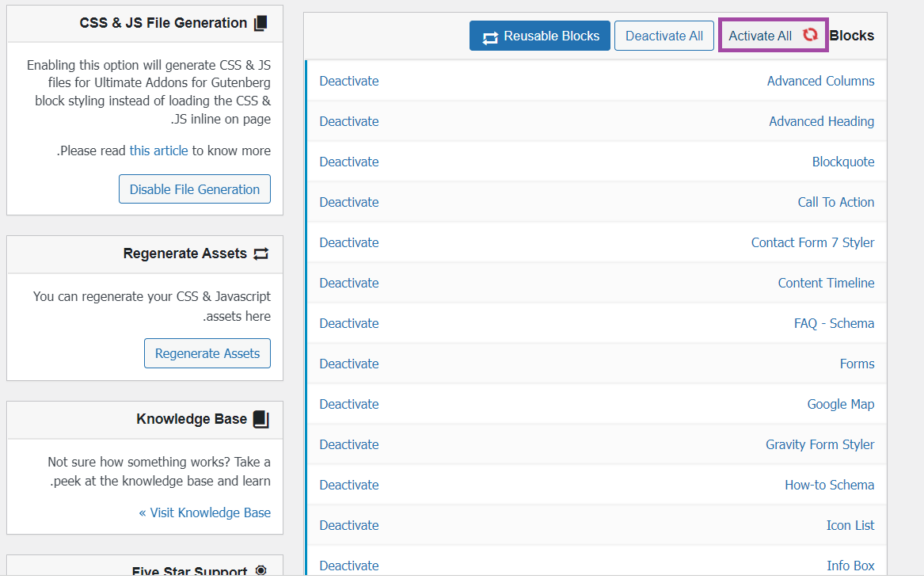Click the Regenerate Assets header arrows icon
The height and width of the screenshot is (579, 924).
tap(260, 253)
